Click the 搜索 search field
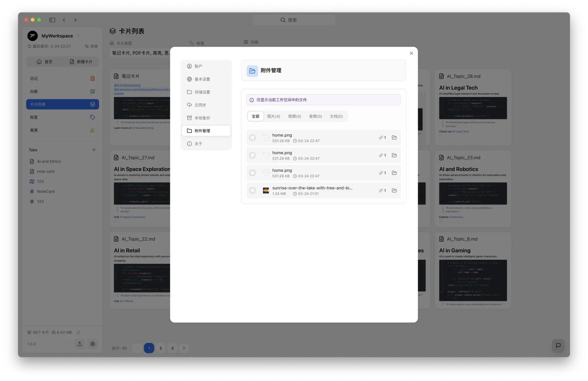The image size is (588, 381). click(294, 20)
